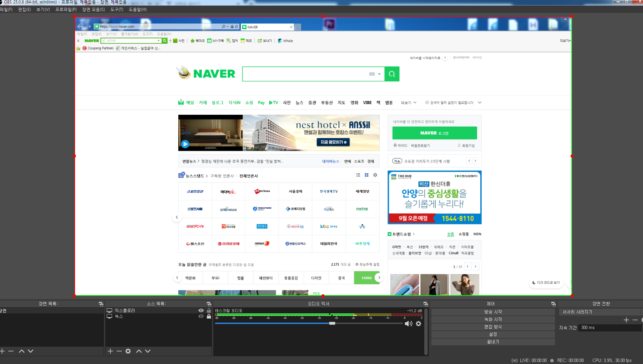Unlock the 녹스 source
The height and width of the screenshot is (364, 643).
pos(209,316)
